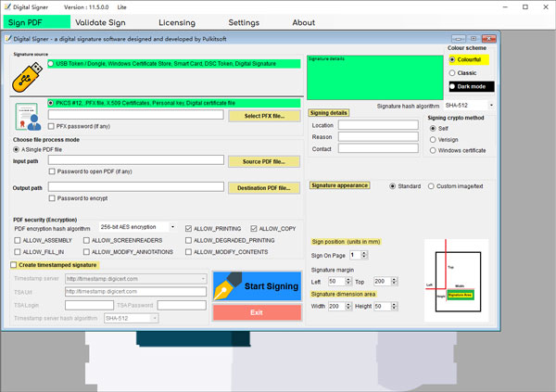Click the Contact text field
This screenshot has height=392, width=556.
pos(378,148)
